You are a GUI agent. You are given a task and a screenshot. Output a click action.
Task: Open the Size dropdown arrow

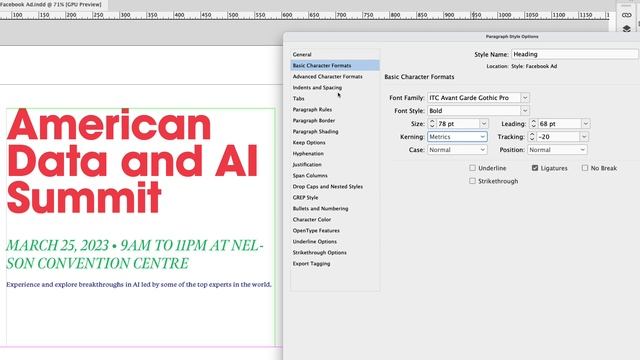(484, 124)
